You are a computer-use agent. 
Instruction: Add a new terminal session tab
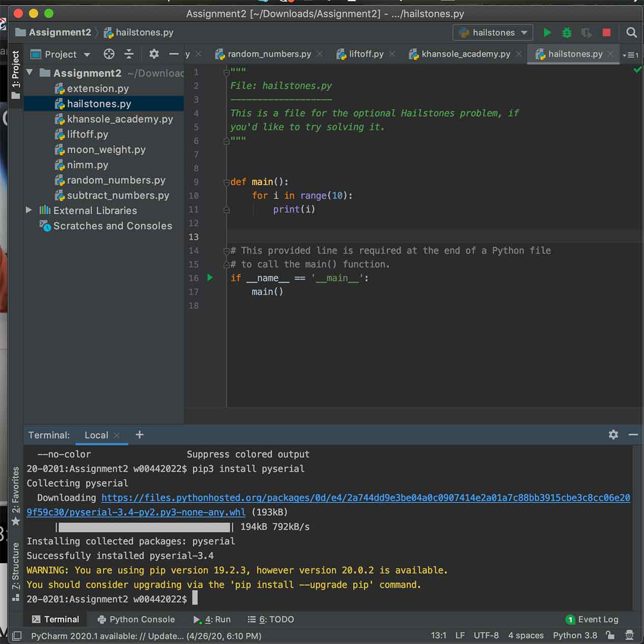pyautogui.click(x=139, y=434)
